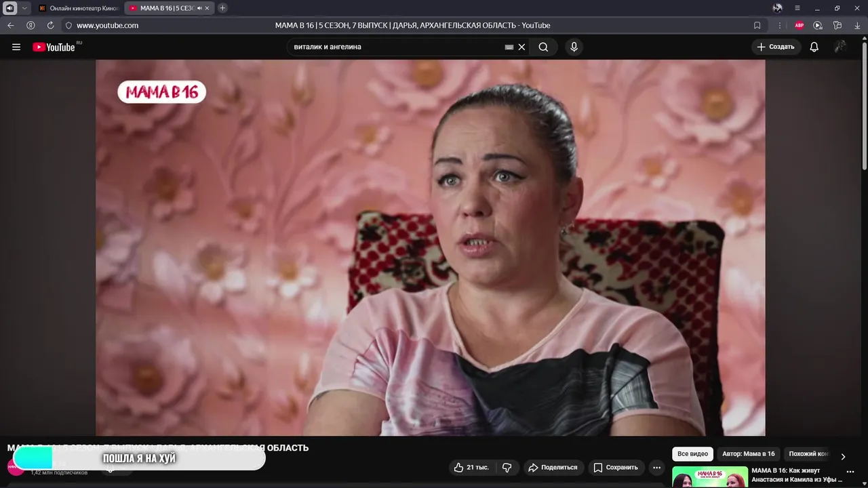Clear the YouTube search query
Screen dimensions: 868x488
521,47
